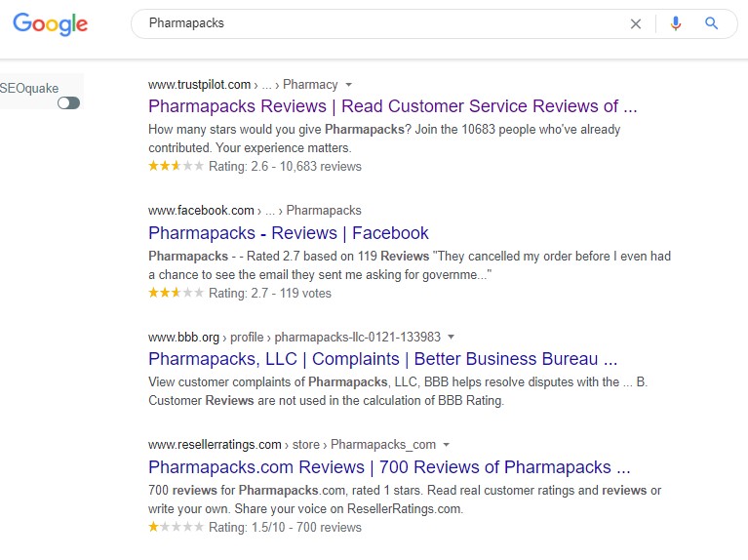Select the SEOquake label
Viewport: 748px width, 560px height.
pyautogui.click(x=29, y=88)
